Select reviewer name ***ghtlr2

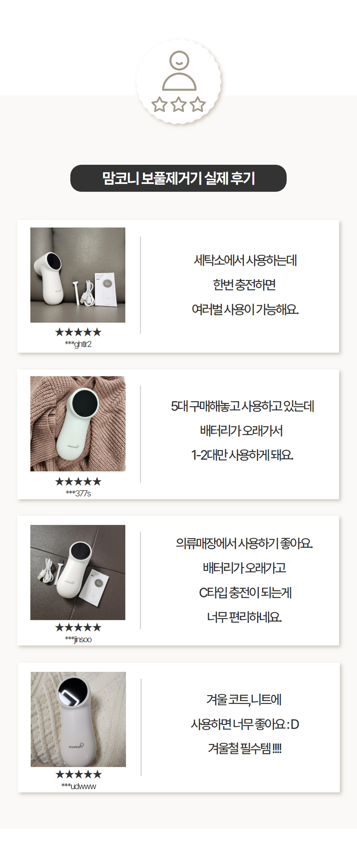(78, 344)
